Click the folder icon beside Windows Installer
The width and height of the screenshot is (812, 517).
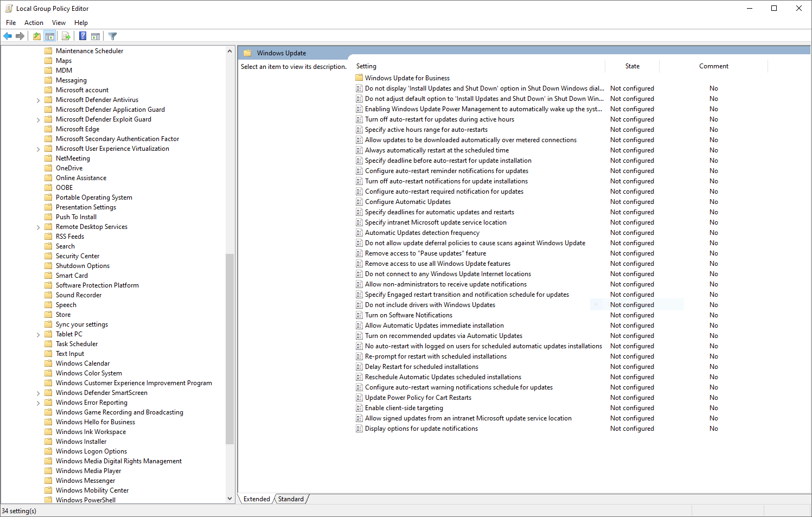[x=48, y=442]
